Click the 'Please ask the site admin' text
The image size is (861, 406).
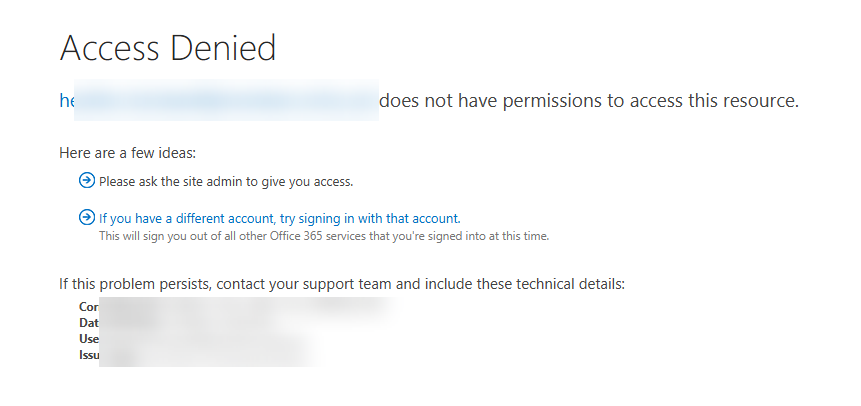coord(226,182)
